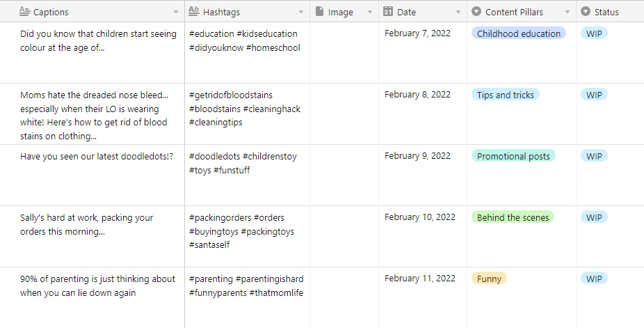Expand the Image column menu arrow
The height and width of the screenshot is (328, 644).
coord(370,13)
